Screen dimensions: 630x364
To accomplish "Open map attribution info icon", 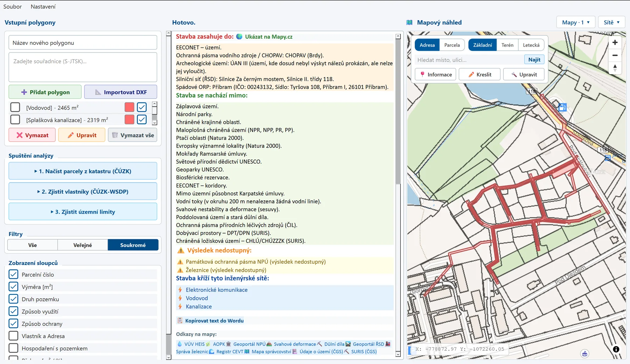I will [616, 349].
